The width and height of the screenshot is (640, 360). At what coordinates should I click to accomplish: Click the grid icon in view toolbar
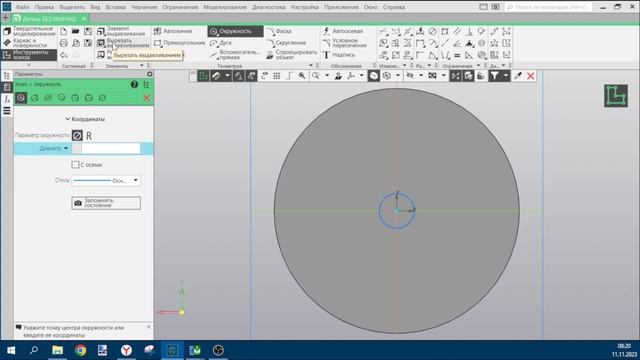pos(277,76)
